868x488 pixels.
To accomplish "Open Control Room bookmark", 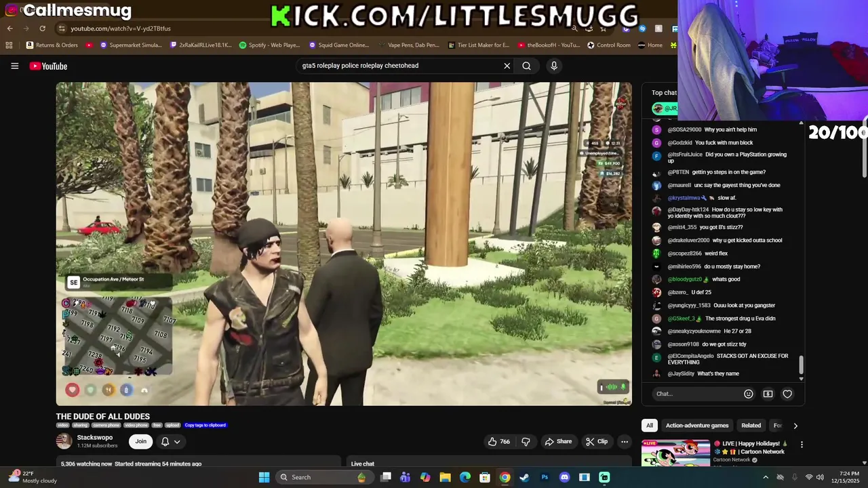I will [x=609, y=45].
